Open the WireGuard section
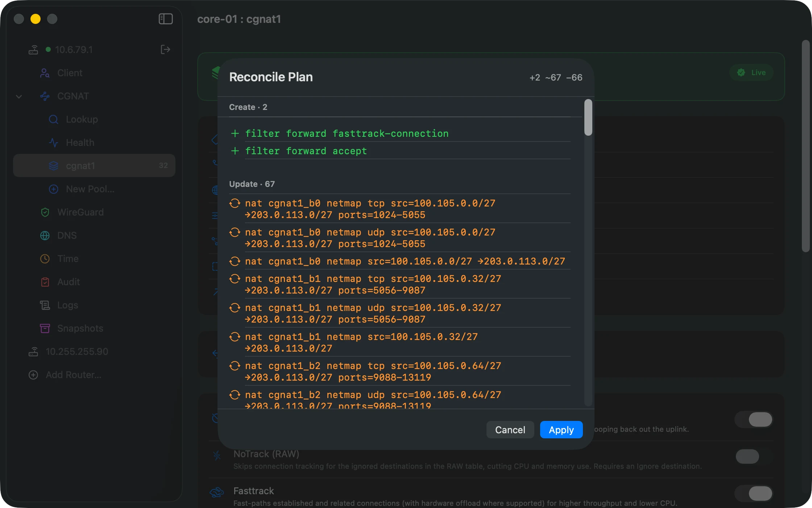Screen dimensions: 812x508 click(x=94, y=212)
